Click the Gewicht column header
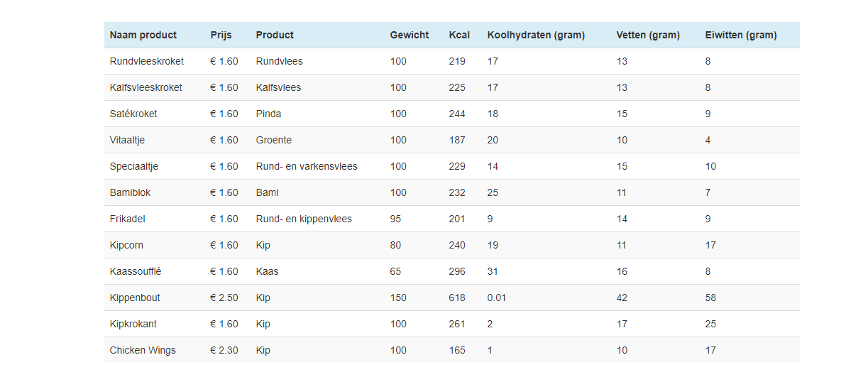The image size is (868, 382). 410,35
